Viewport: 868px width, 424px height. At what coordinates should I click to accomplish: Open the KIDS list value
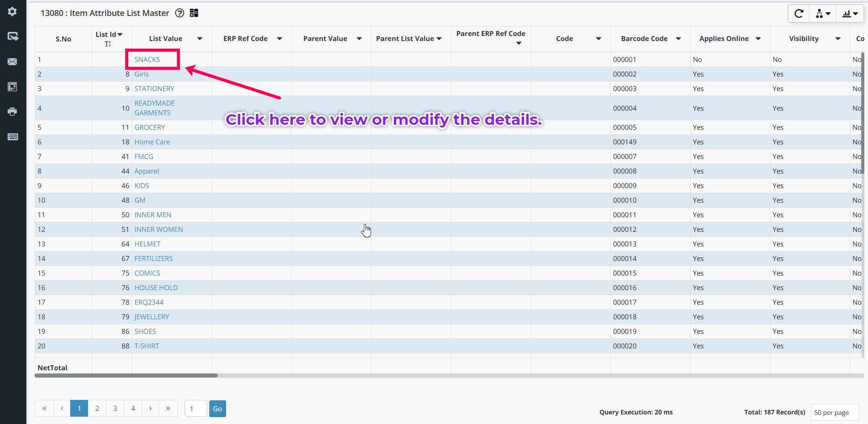click(142, 186)
